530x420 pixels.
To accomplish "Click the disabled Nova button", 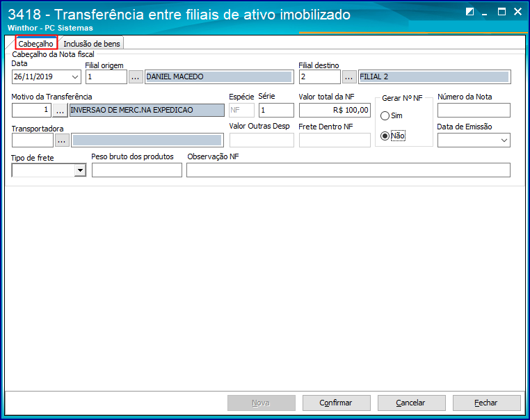I will pyautogui.click(x=262, y=403).
